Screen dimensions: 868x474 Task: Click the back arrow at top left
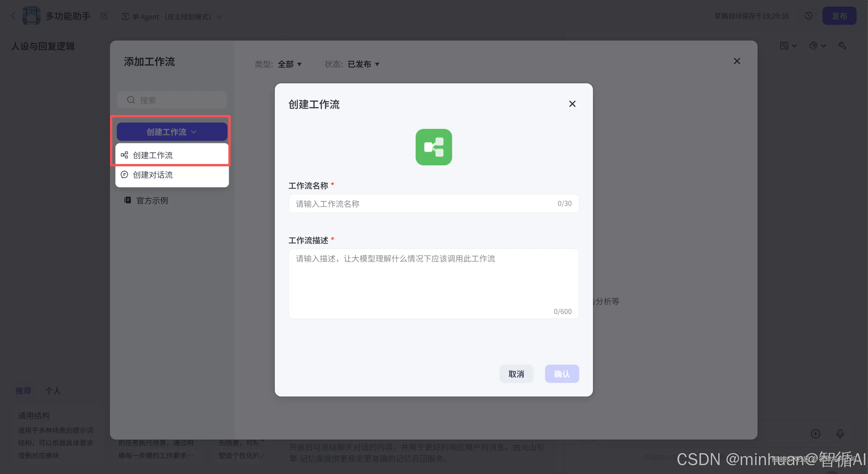tap(13, 16)
